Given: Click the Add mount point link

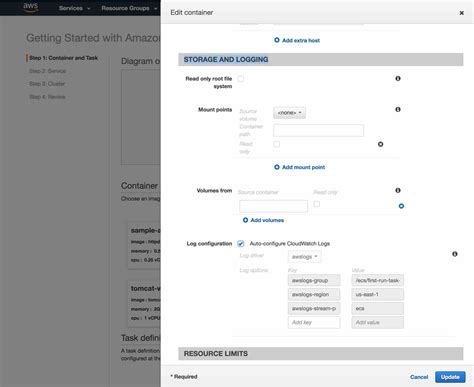Looking at the screenshot, I should click(303, 167).
